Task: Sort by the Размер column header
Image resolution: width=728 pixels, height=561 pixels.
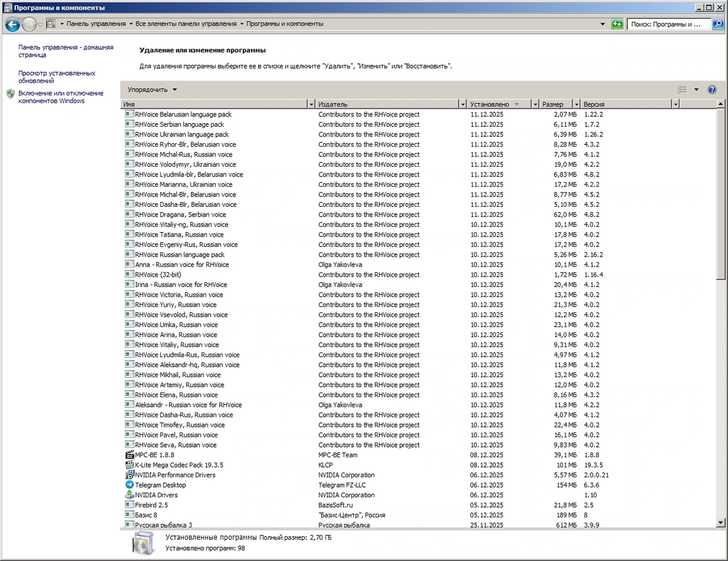Action: coord(556,104)
